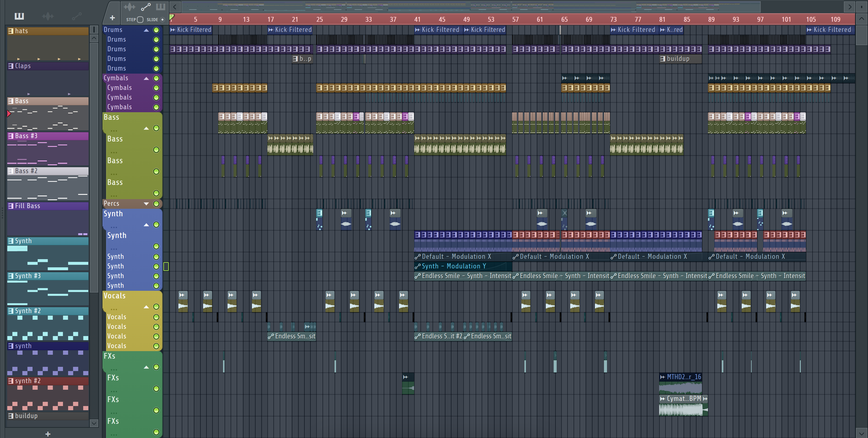Click the playlist scroll right arrow
The image size is (868, 438).
pos(850,7)
